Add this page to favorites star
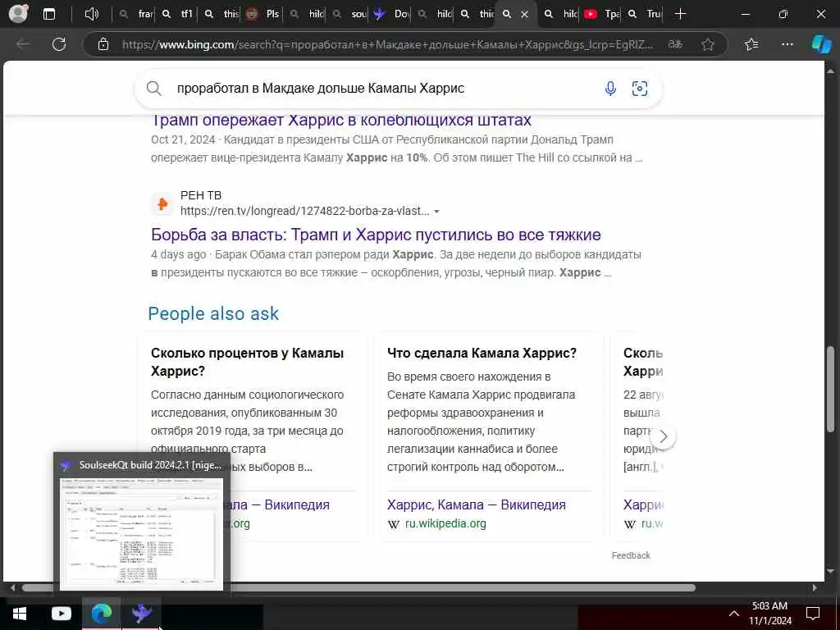The image size is (840, 630). (x=708, y=44)
